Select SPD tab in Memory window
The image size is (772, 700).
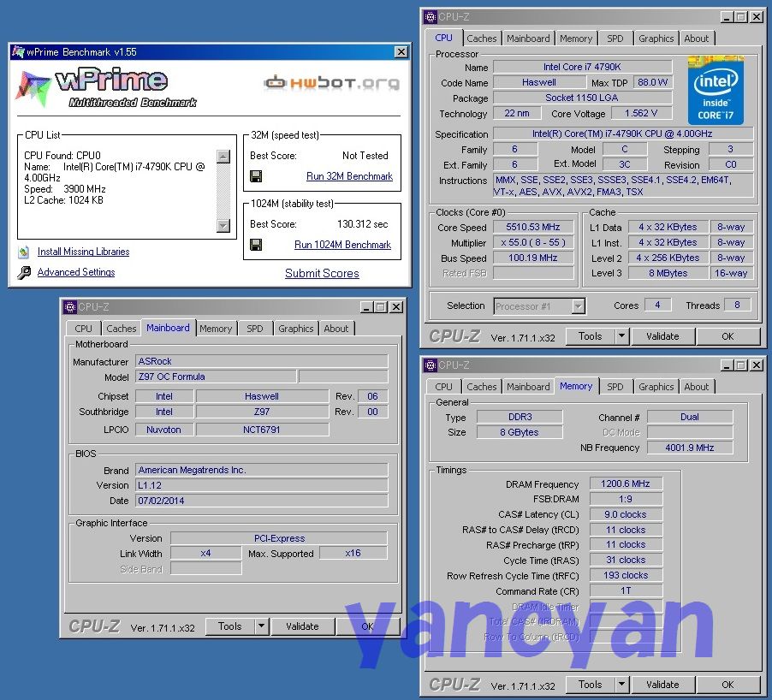pos(615,387)
